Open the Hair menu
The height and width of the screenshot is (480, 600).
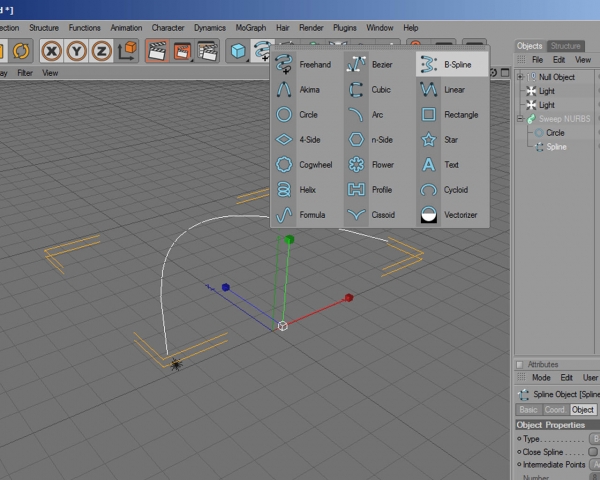pyautogui.click(x=282, y=28)
